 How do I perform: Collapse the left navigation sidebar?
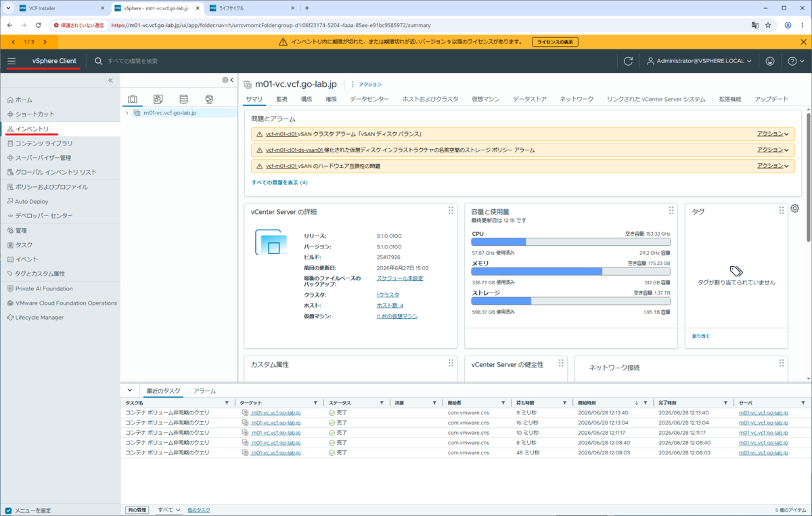coord(110,80)
